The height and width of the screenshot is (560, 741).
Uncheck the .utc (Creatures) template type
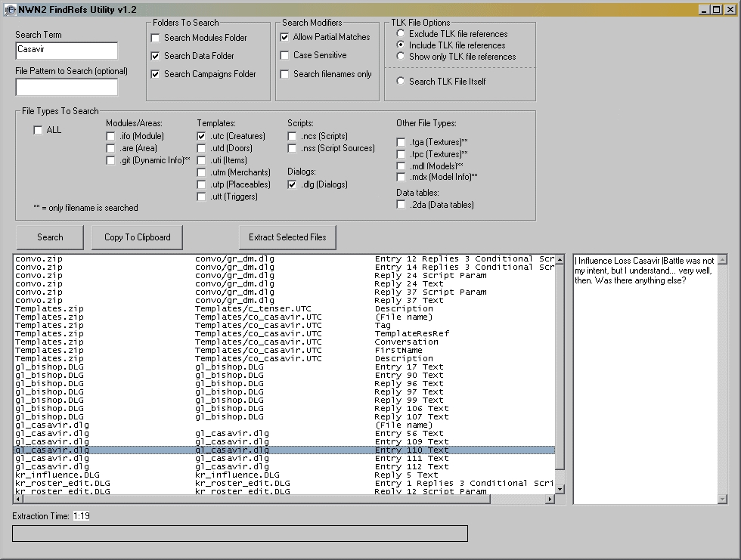[x=202, y=136]
